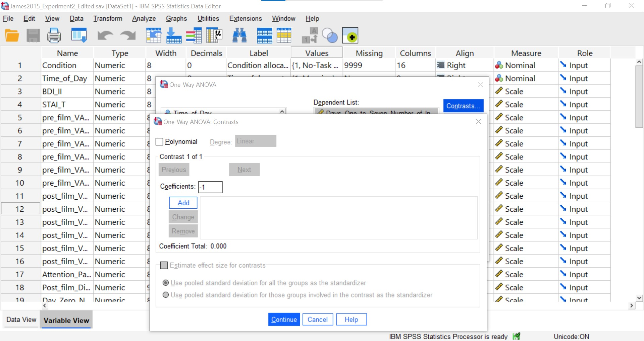
Task: Close the One-Way ANOVA dialog
Action: click(x=480, y=84)
